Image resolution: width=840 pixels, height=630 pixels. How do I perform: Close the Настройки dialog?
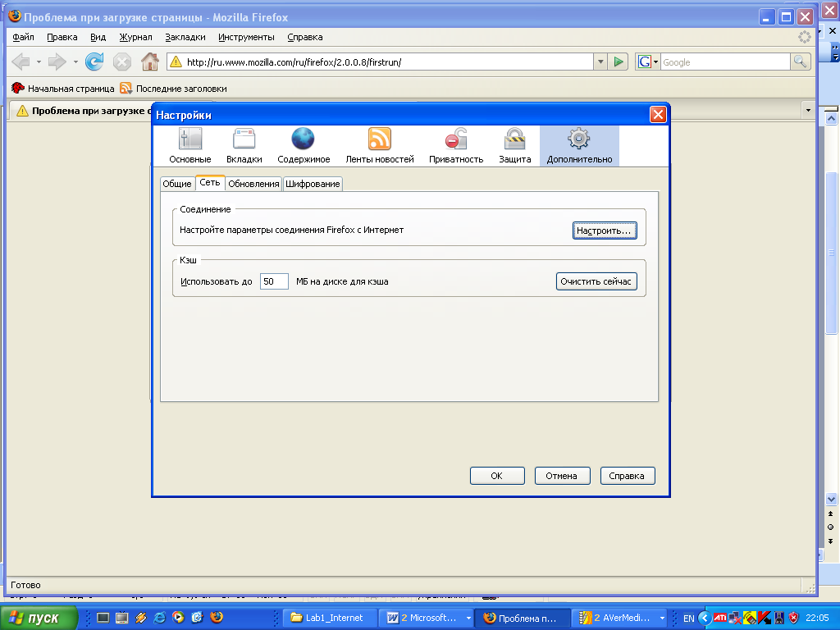click(x=658, y=114)
